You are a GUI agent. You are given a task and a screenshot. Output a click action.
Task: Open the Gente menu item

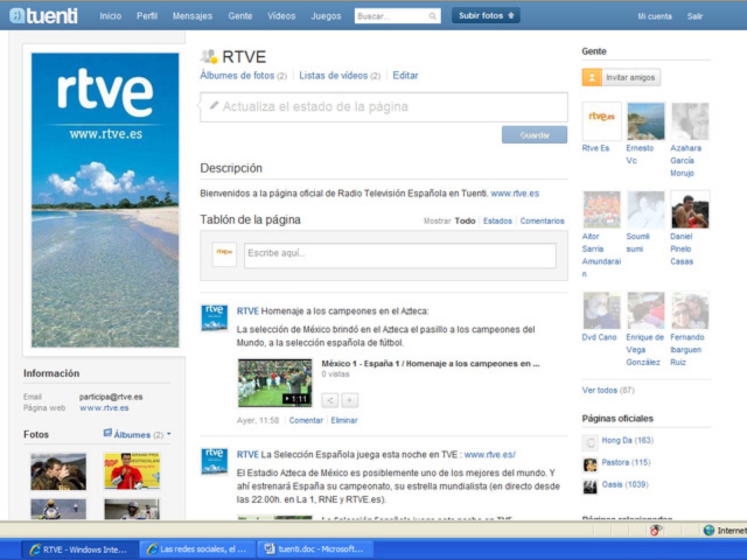coord(240,15)
